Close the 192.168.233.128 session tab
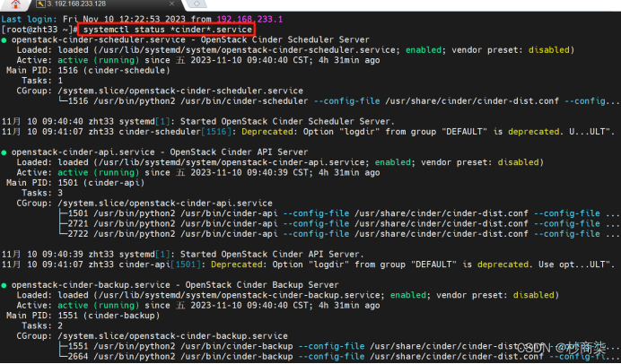This screenshot has width=621, height=364. 171,4
